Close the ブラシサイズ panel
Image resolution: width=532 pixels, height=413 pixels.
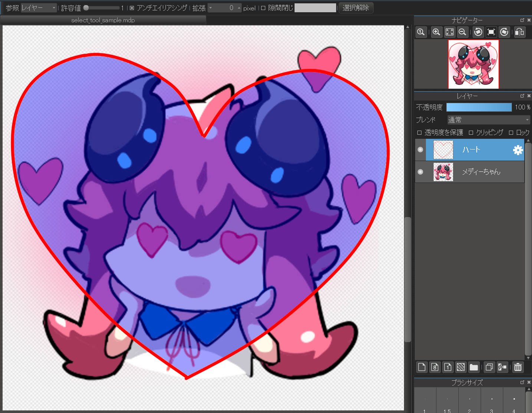(529, 382)
